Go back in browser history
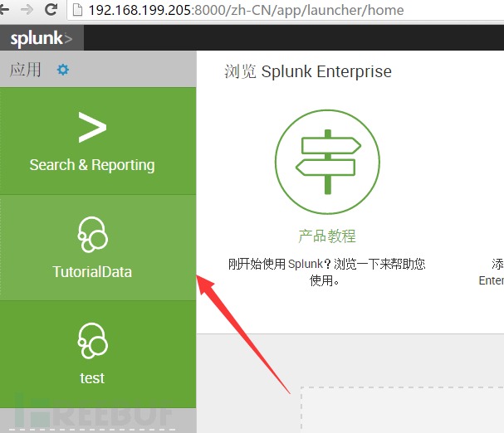The image size is (504, 433). click(x=4, y=10)
